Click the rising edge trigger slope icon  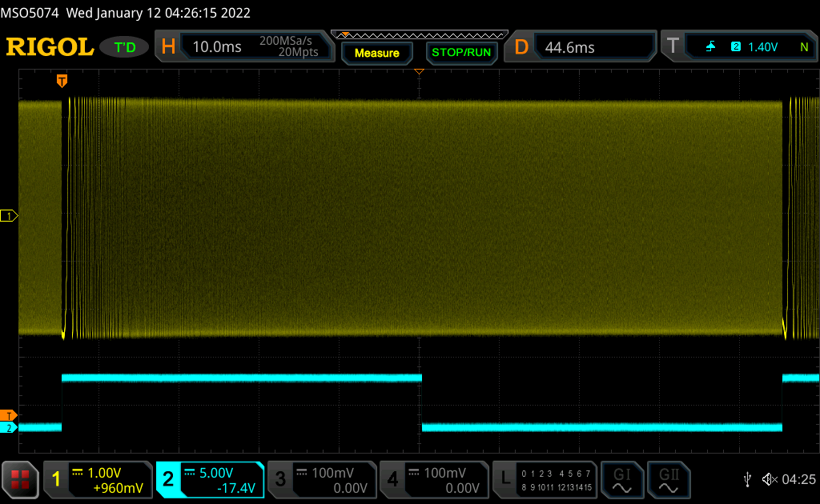pyautogui.click(x=710, y=47)
